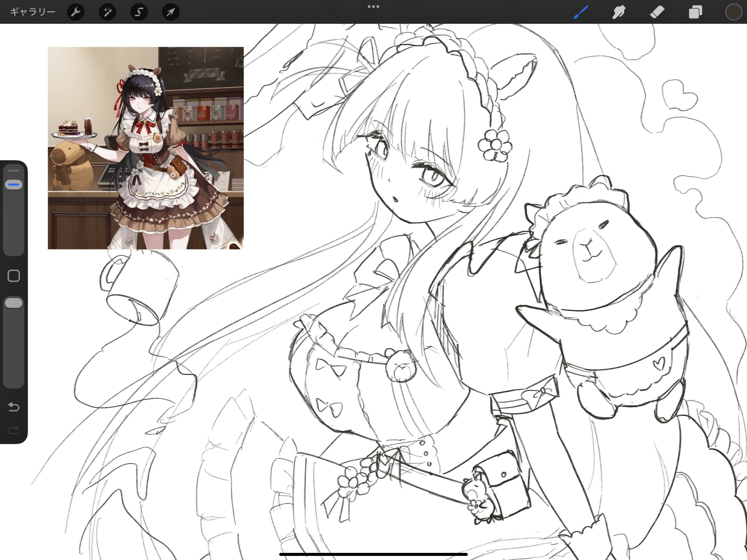Tap the home indicator bar
The width and height of the screenshot is (747, 560).
[373, 554]
